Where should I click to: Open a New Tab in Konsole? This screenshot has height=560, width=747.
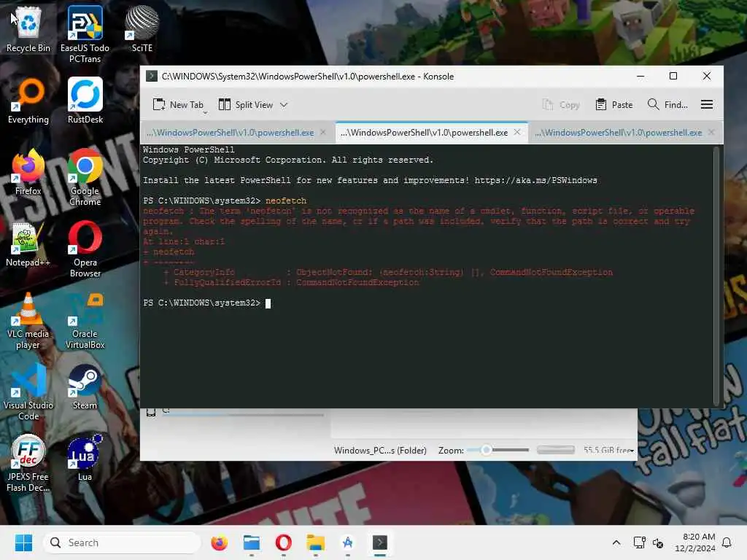(178, 105)
